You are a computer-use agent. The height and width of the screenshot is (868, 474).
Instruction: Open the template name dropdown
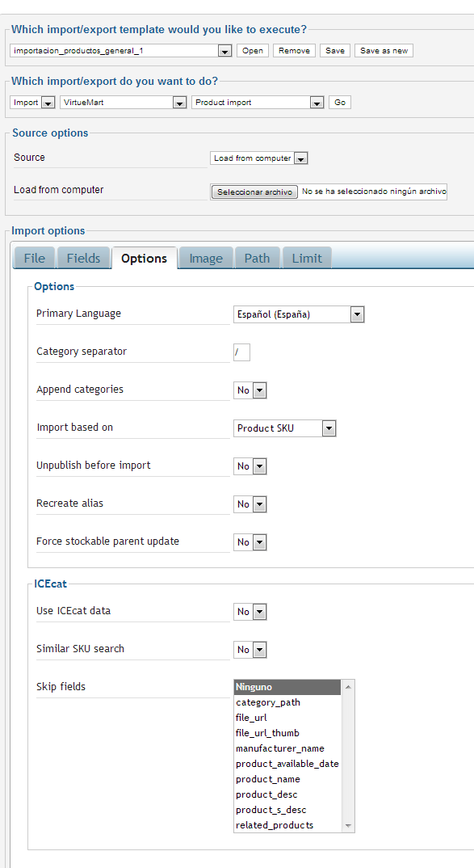[x=120, y=51]
